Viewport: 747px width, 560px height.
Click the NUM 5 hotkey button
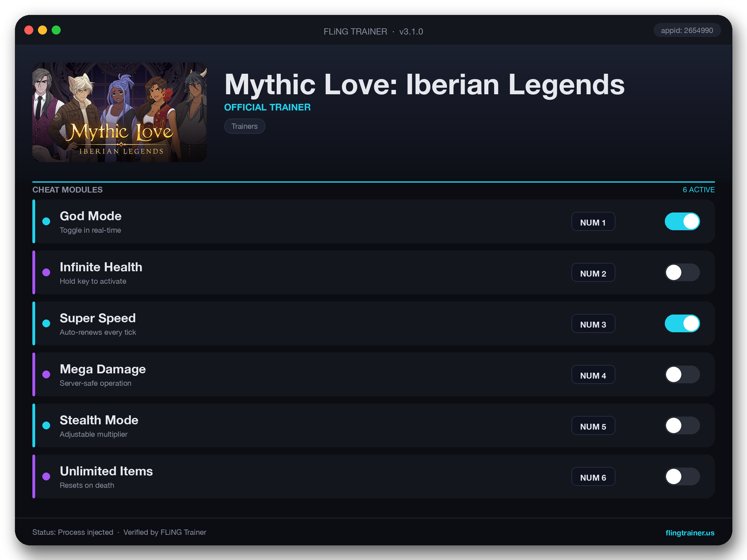click(x=593, y=426)
